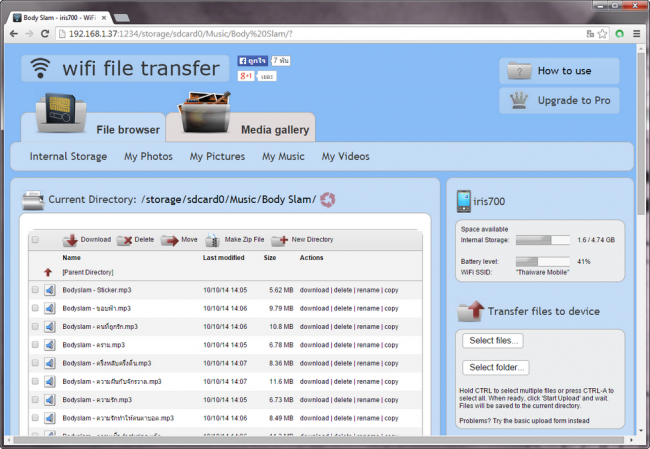Switch to the Media gallery tab
Screen dimensions: 650x449
[x=240, y=127]
